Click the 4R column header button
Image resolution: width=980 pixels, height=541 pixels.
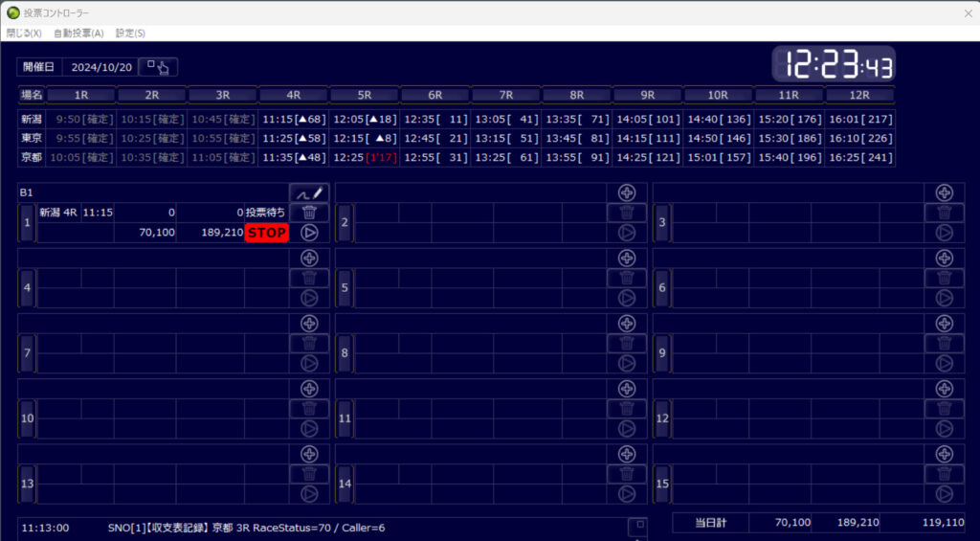[294, 95]
